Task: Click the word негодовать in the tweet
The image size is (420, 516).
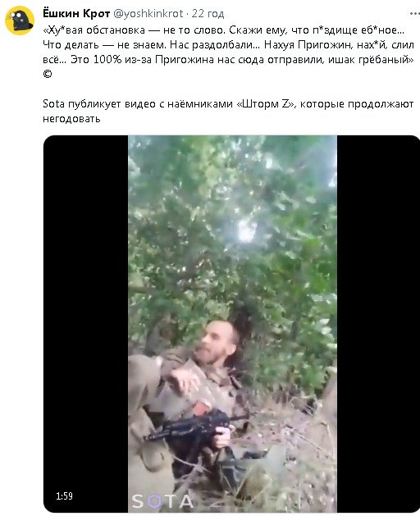Action: pyautogui.click(x=71, y=118)
